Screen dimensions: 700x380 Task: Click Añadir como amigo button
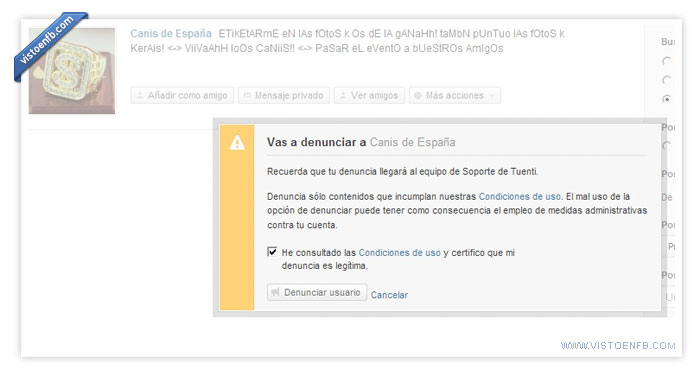tap(182, 95)
